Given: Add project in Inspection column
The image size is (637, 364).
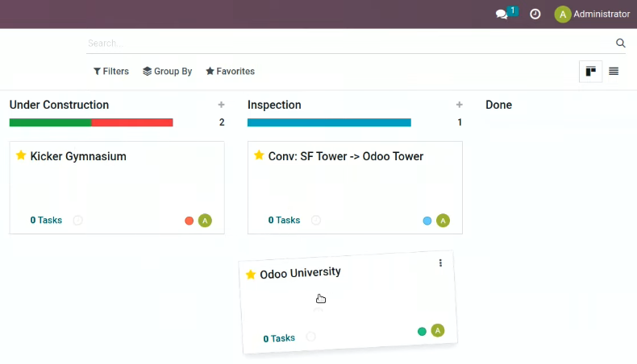Looking at the screenshot, I should pyautogui.click(x=459, y=105).
